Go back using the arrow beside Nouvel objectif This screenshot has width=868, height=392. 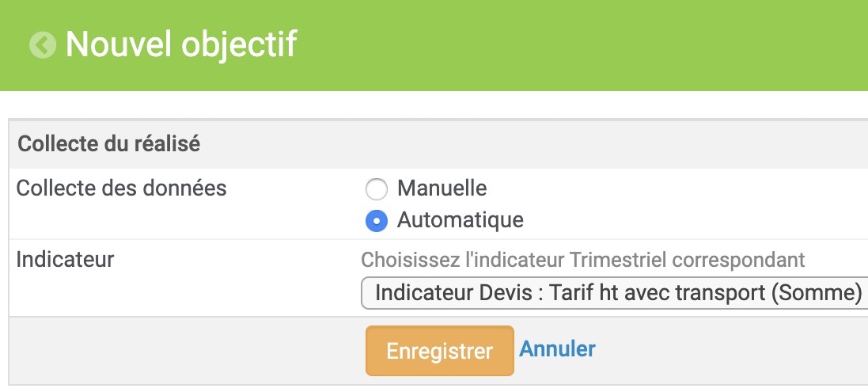pos(43,45)
